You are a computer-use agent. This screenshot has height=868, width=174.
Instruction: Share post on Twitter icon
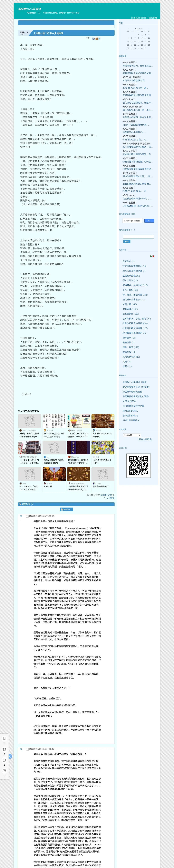pos(100,38)
